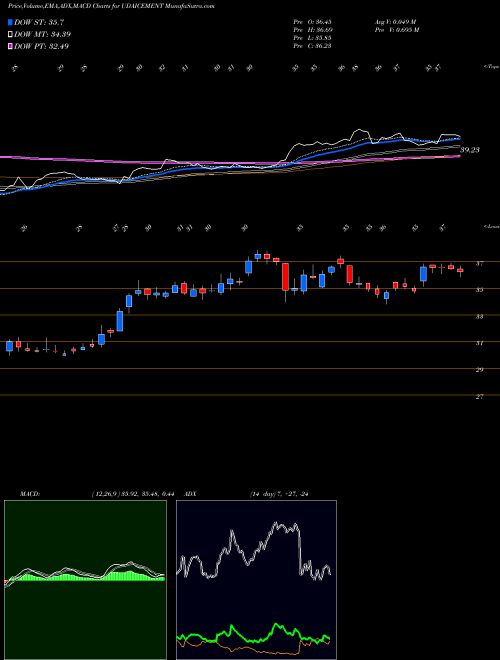Click the ADX '(14 day) 7, +27, -24' values
The width and height of the screenshot is (500, 660).
coord(279,494)
